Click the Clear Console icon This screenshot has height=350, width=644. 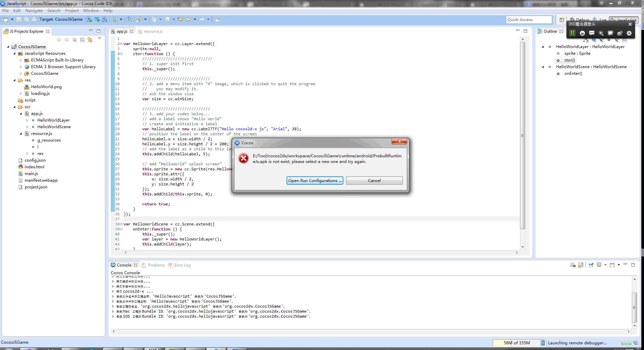573,265
